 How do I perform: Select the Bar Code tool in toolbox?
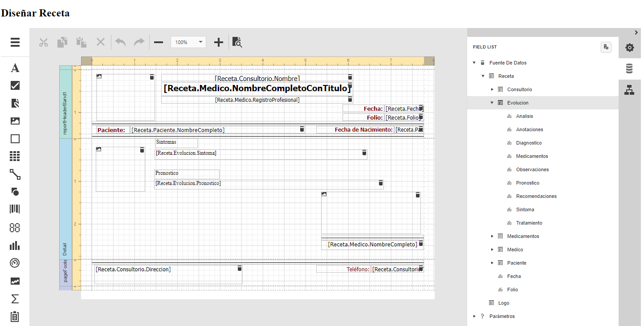[x=15, y=210]
